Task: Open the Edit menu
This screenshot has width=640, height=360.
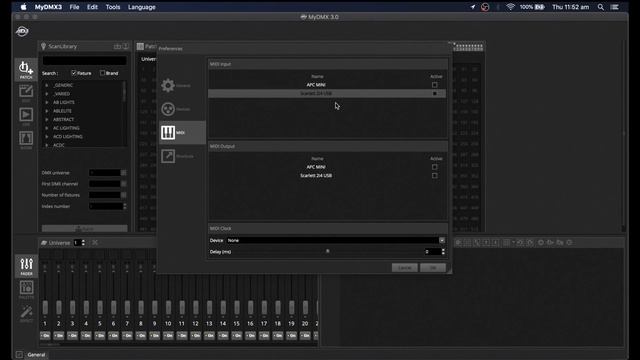Action: (x=92, y=7)
